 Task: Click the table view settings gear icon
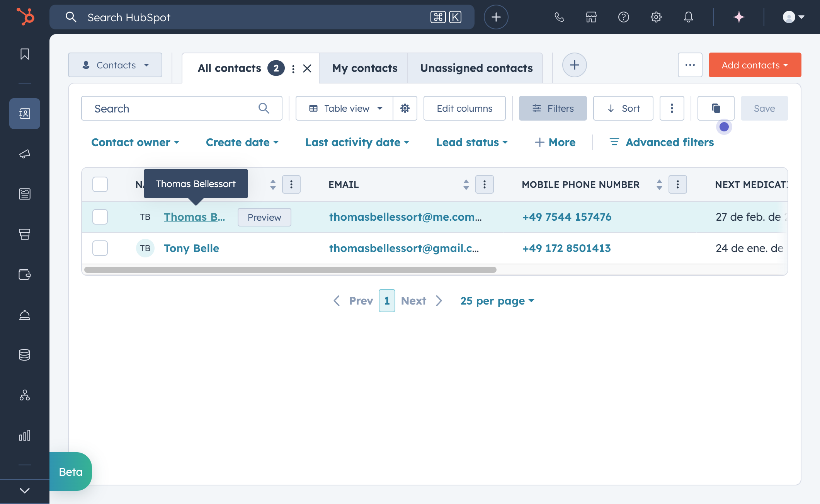405,108
